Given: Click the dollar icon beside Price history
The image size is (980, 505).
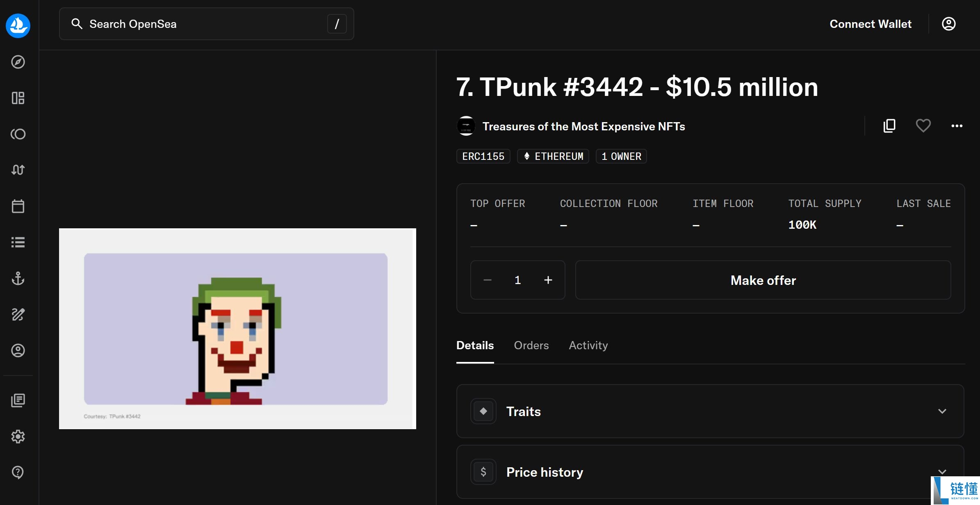Looking at the screenshot, I should [x=483, y=472].
